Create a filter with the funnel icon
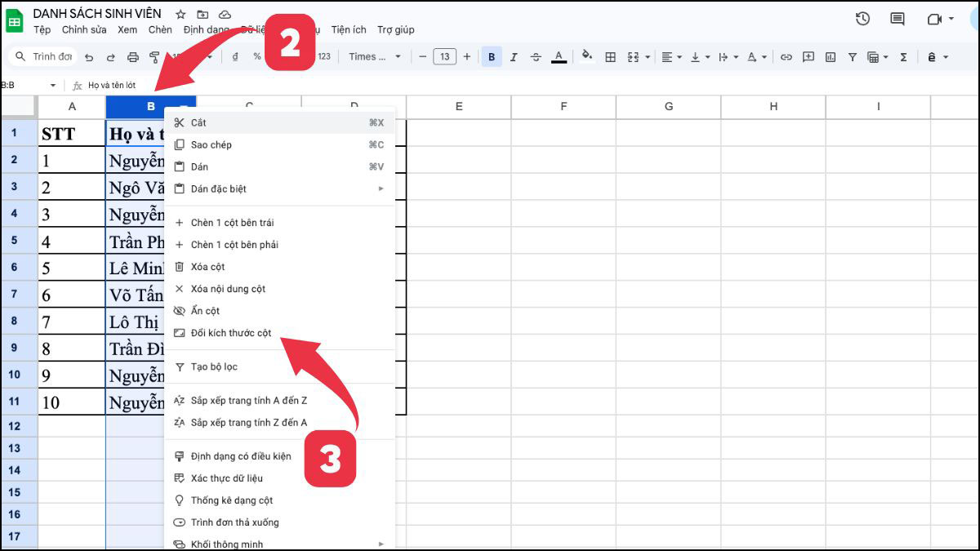This screenshot has height=551, width=980. [852, 57]
